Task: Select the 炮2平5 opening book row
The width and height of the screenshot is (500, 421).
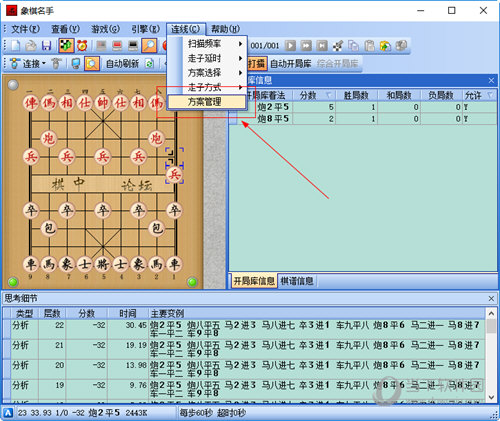Action: click(363, 107)
